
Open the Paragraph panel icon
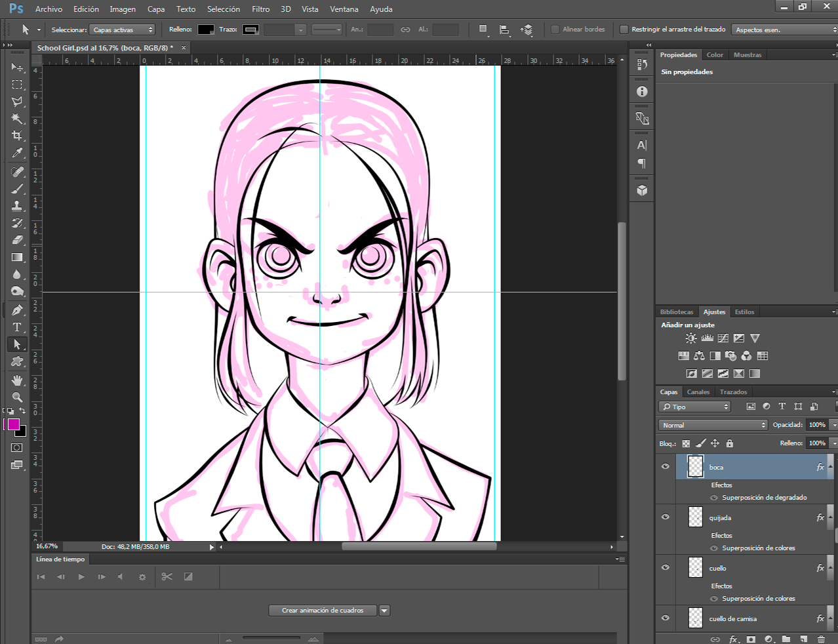[x=642, y=163]
